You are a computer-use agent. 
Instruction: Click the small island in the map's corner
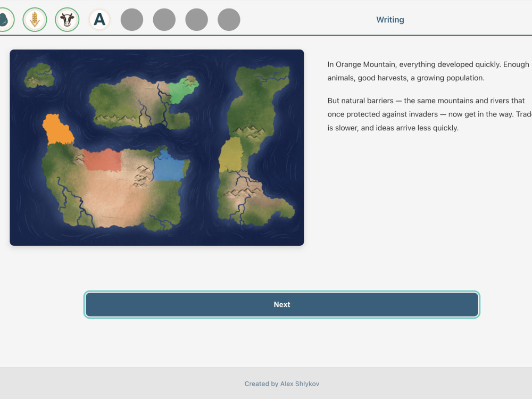tap(39, 76)
